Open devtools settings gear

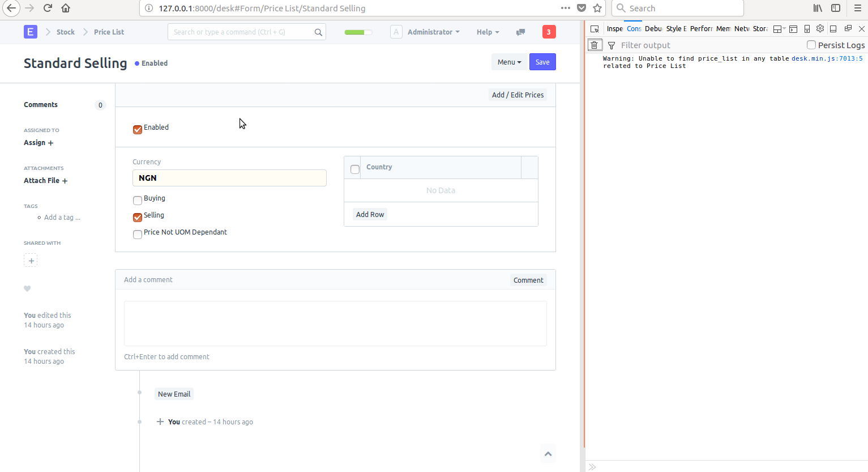[820, 29]
